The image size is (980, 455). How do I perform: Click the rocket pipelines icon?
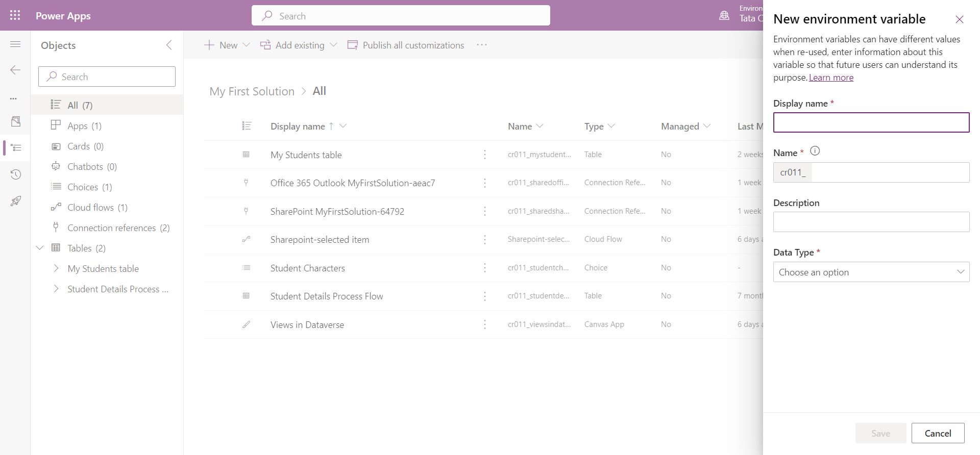(15, 201)
